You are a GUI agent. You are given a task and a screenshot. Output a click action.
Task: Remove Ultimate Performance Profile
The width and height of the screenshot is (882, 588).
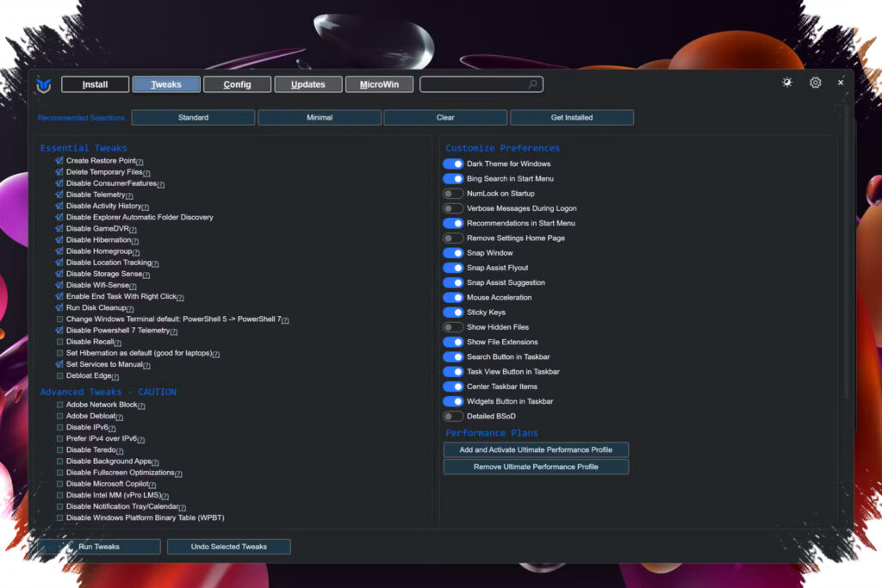[536, 467]
